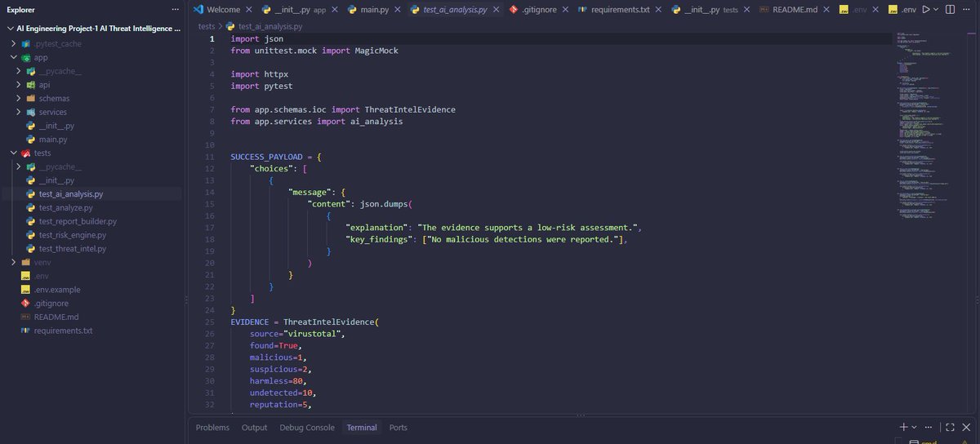Open the run options dropdown arrow
This screenshot has width=980, height=444.
coord(936,10)
